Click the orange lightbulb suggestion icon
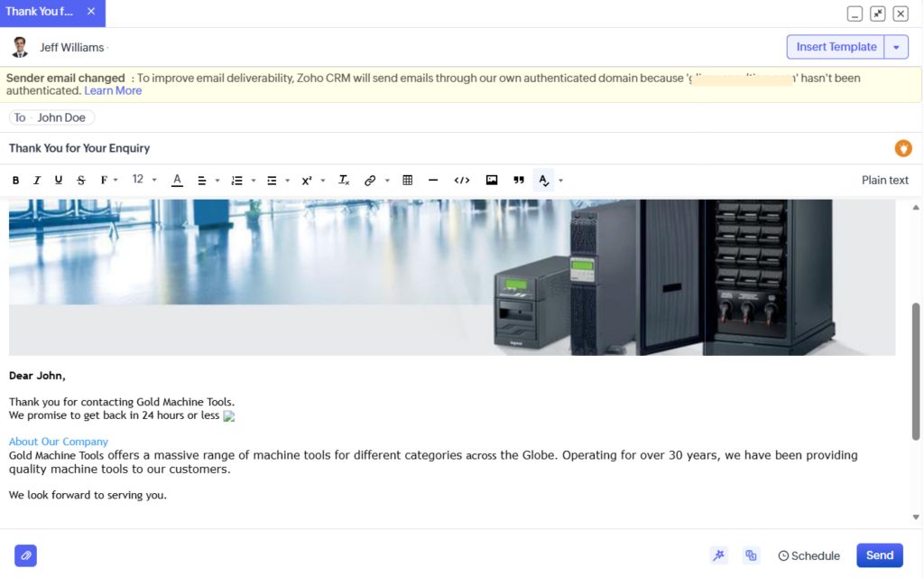 click(902, 149)
